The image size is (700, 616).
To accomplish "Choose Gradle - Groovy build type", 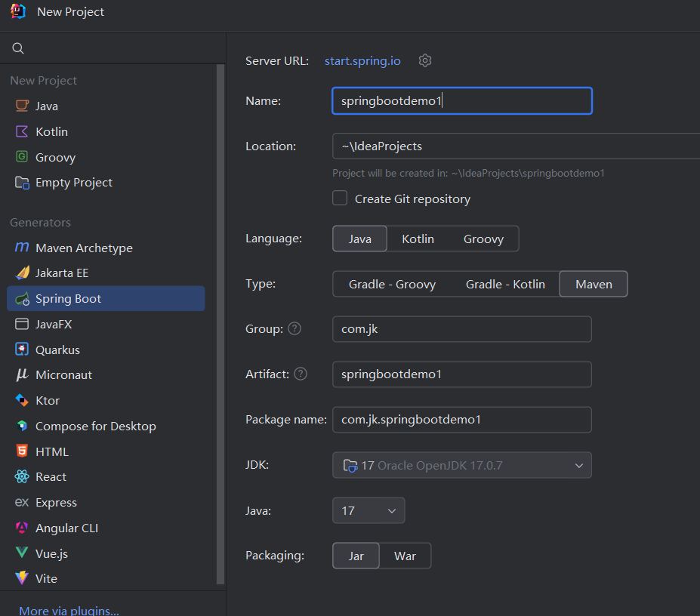I will pyautogui.click(x=392, y=284).
